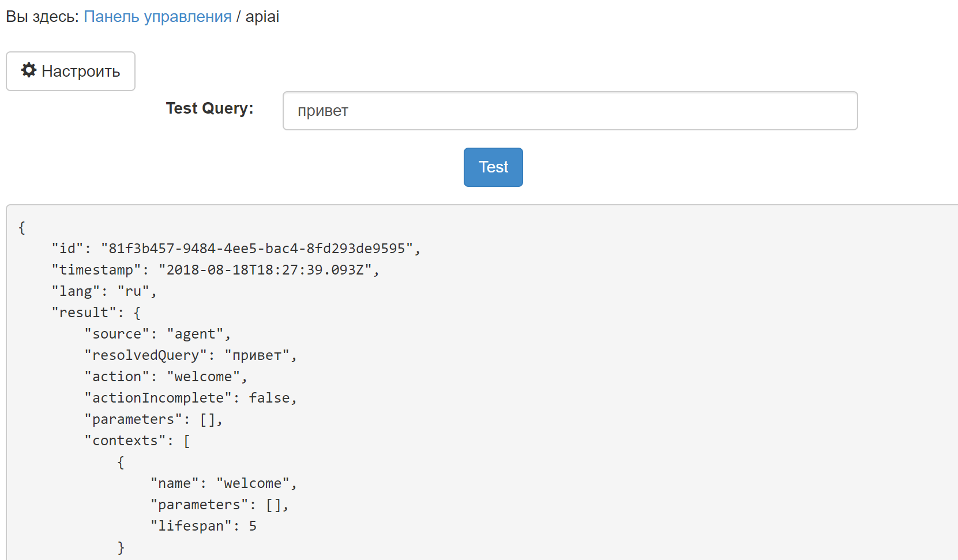Click the "lang": "ru" line
The image size is (958, 560).
pyautogui.click(x=104, y=291)
